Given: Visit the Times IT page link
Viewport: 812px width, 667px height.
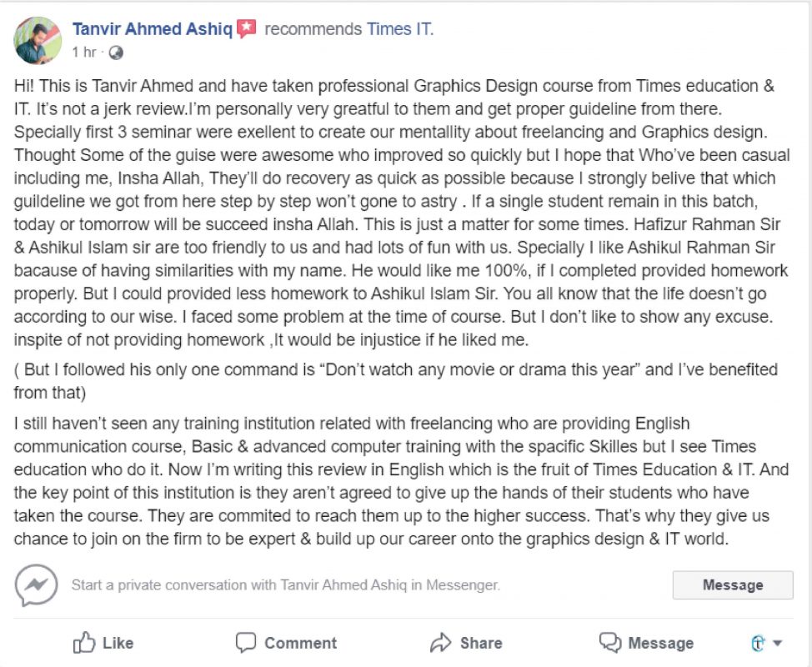Looking at the screenshot, I should point(398,30).
